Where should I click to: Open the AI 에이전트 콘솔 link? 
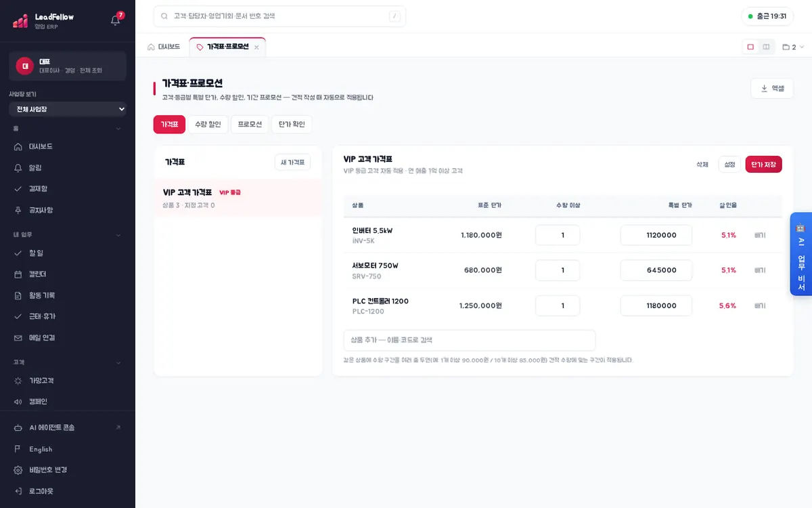(68, 427)
